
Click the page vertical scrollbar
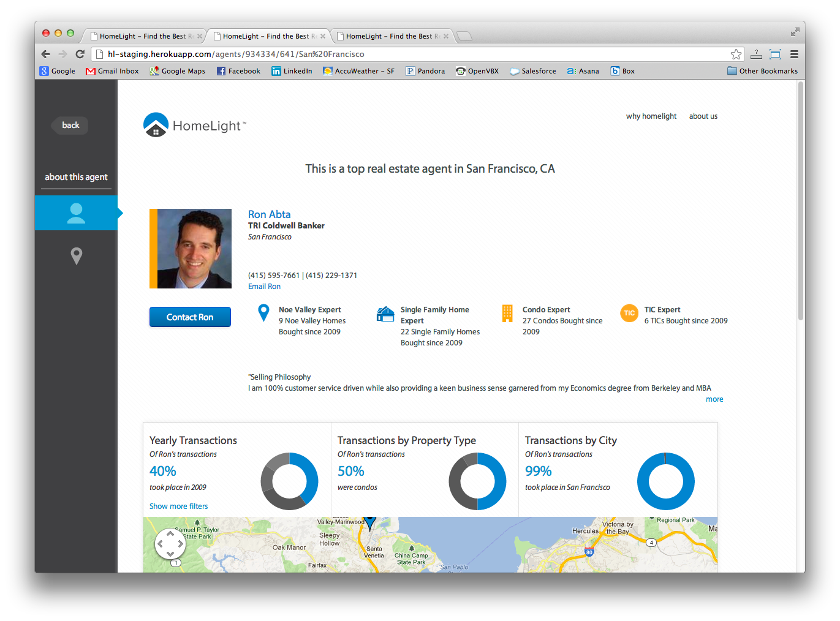click(800, 201)
